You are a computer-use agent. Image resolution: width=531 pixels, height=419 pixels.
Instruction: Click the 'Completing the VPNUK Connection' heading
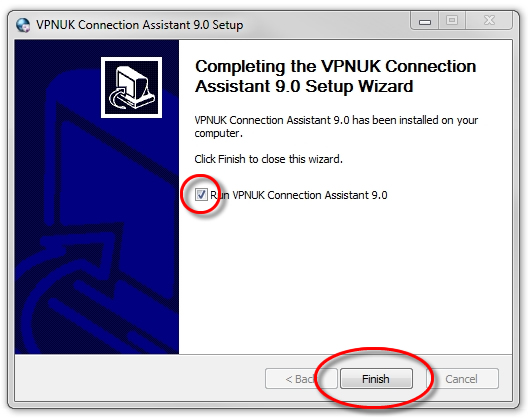coord(336,66)
